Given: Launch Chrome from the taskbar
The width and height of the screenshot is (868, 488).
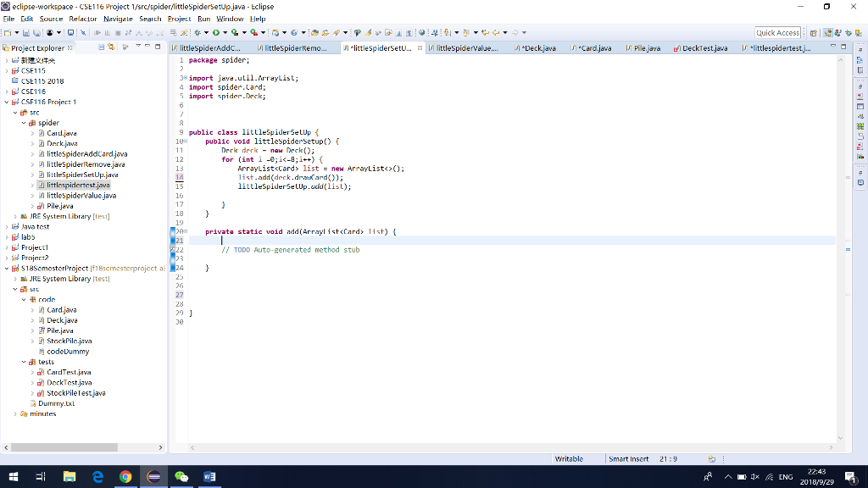Looking at the screenshot, I should pos(125,476).
